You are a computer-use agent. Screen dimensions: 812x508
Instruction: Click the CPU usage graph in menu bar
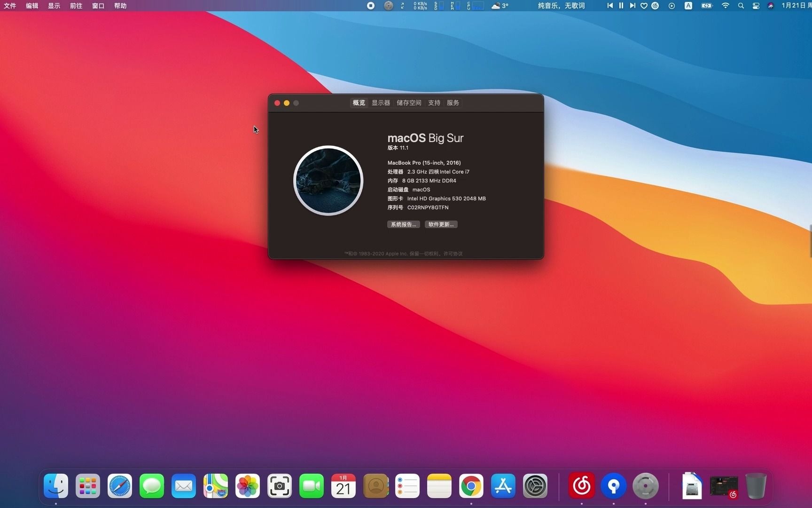(x=476, y=6)
